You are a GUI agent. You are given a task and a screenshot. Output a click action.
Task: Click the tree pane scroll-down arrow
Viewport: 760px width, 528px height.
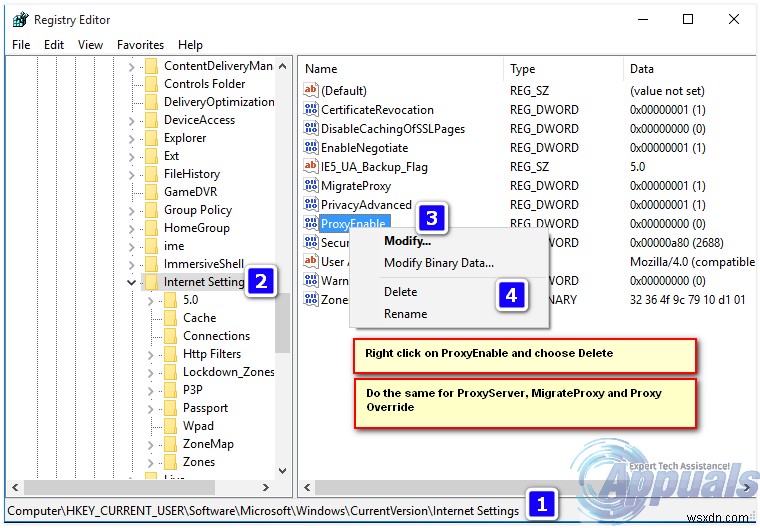(283, 470)
